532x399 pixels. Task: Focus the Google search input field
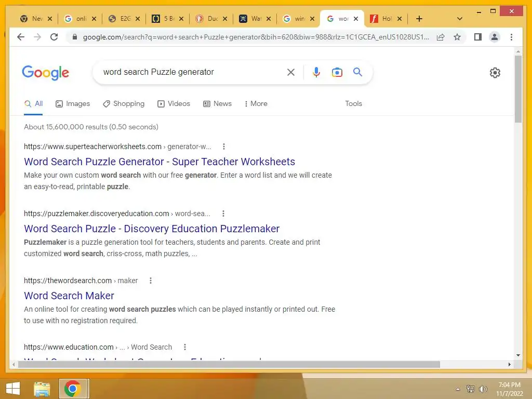tap(192, 72)
